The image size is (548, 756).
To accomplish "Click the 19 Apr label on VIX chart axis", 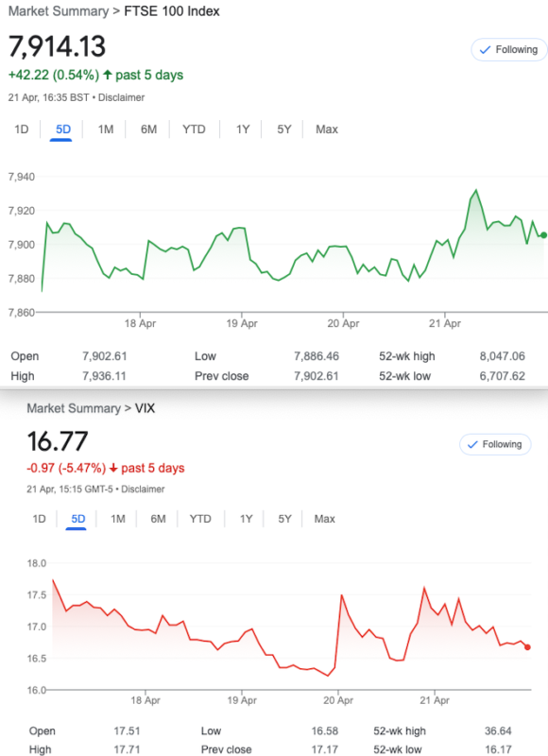I will coord(242,700).
